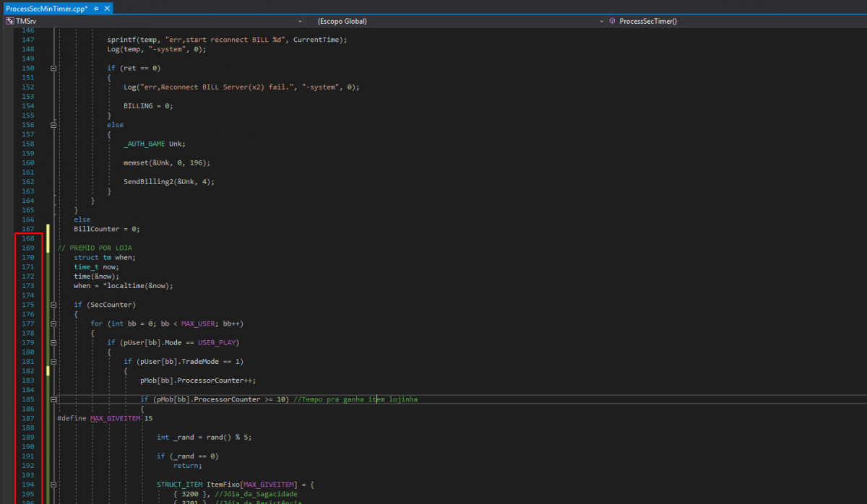This screenshot has width=867, height=504.
Task: Click 'memset(&Unk, 0, 196);' line
Action: click(167, 162)
